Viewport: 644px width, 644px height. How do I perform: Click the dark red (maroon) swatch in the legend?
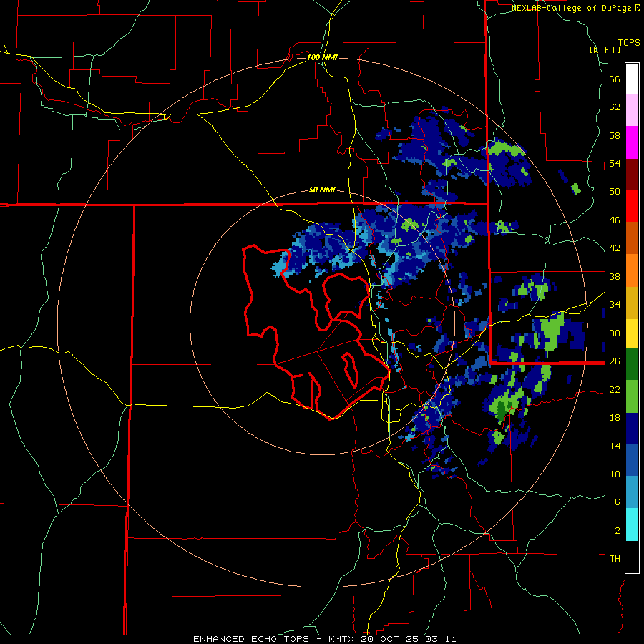[632, 175]
